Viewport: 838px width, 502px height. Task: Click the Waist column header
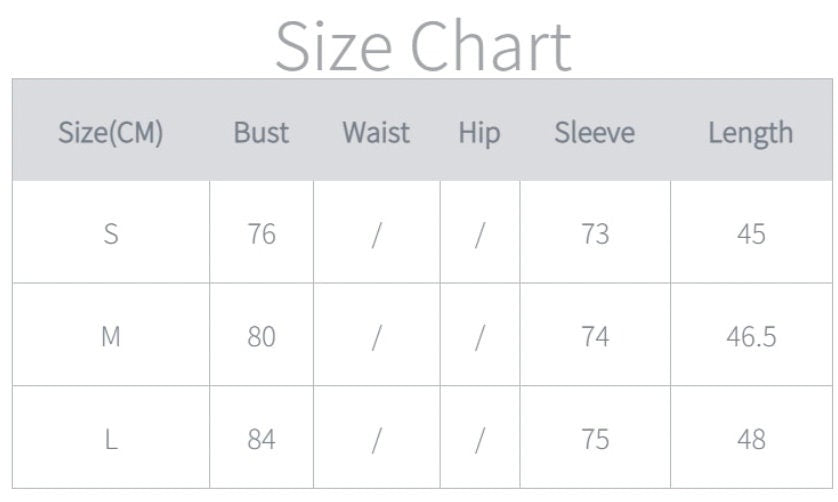[x=376, y=132]
